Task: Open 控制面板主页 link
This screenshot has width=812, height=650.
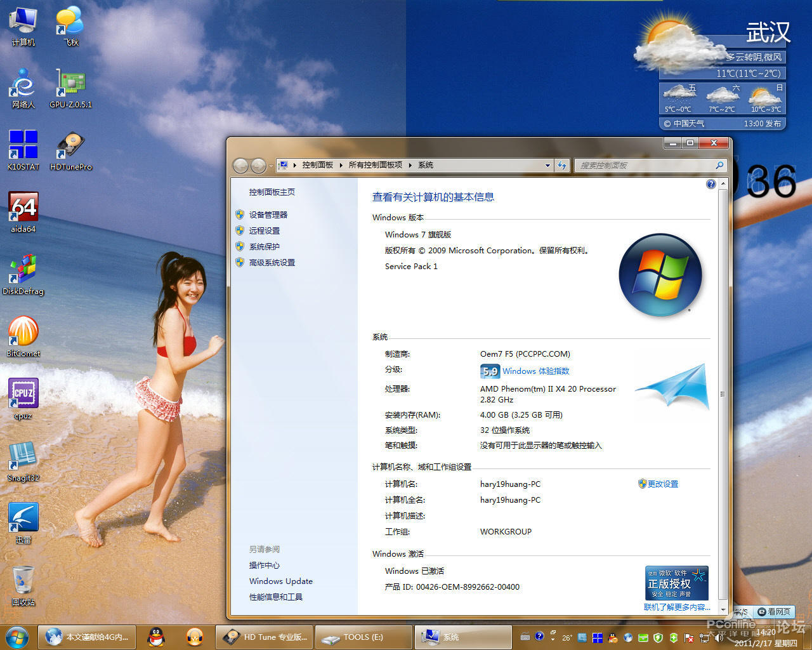Action: (272, 192)
